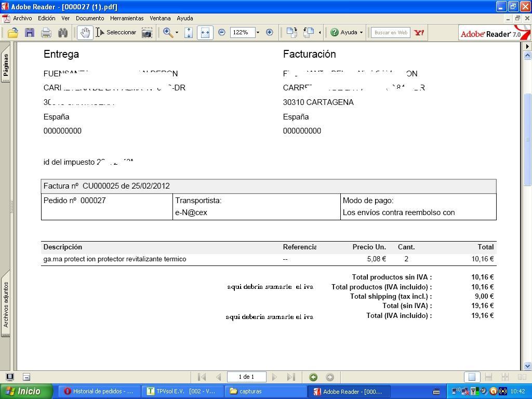Expand the Ayuda dropdown arrow

click(362, 33)
